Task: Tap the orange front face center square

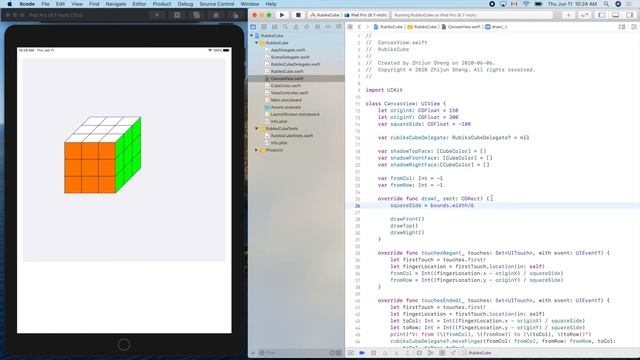Action: (x=90, y=167)
